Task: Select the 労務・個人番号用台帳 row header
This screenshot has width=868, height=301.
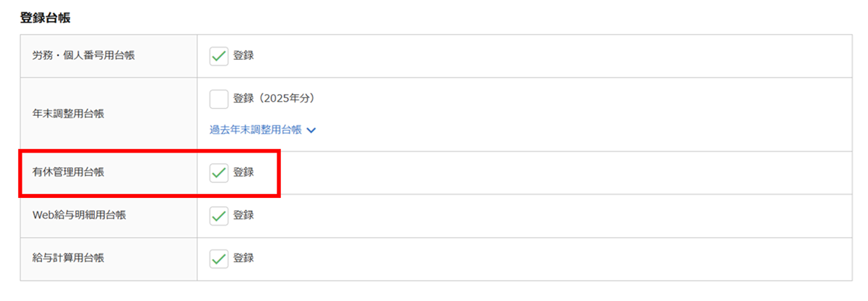Action: click(83, 56)
